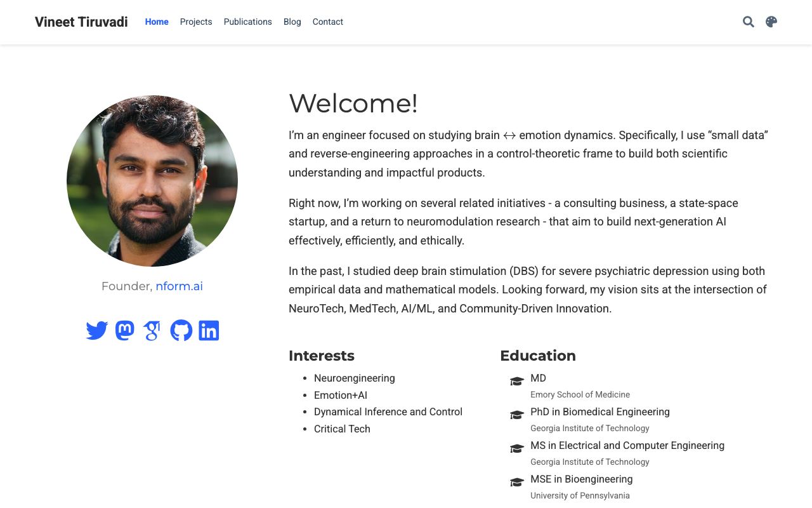
Task: Visit the Twitter profile icon
Action: point(97,330)
